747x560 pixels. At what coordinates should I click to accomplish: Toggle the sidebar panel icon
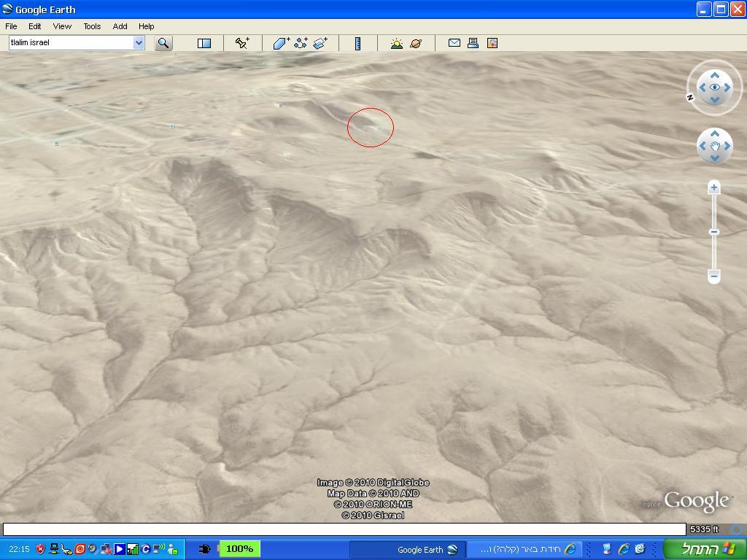tap(204, 43)
